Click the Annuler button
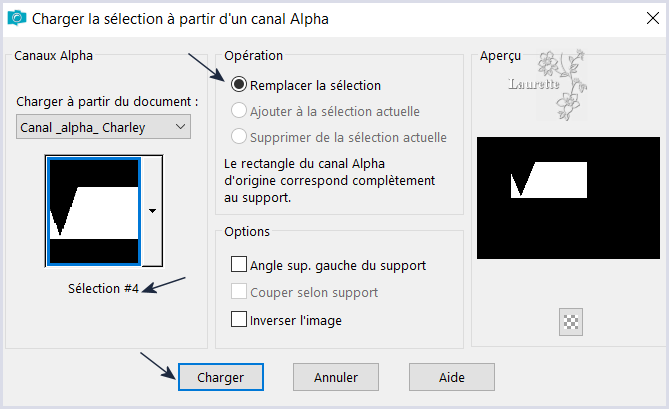Screen dimensions: 669x409 point(336,377)
